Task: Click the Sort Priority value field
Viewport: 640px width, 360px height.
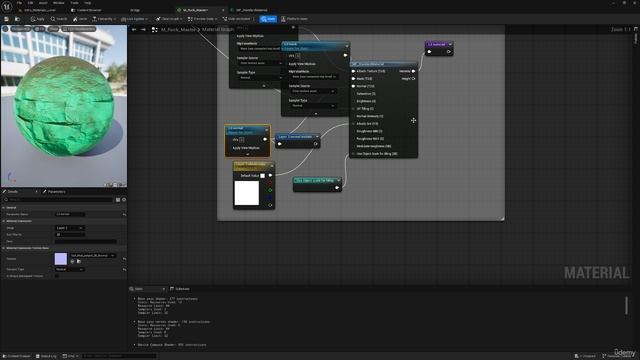Action: [x=70, y=235]
